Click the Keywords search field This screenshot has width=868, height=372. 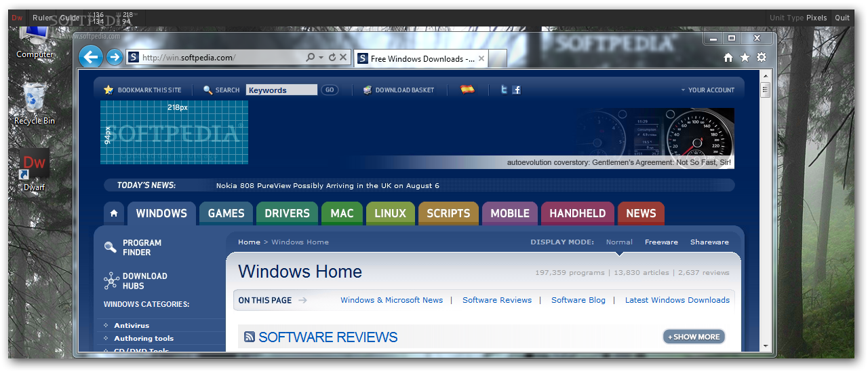tap(281, 90)
